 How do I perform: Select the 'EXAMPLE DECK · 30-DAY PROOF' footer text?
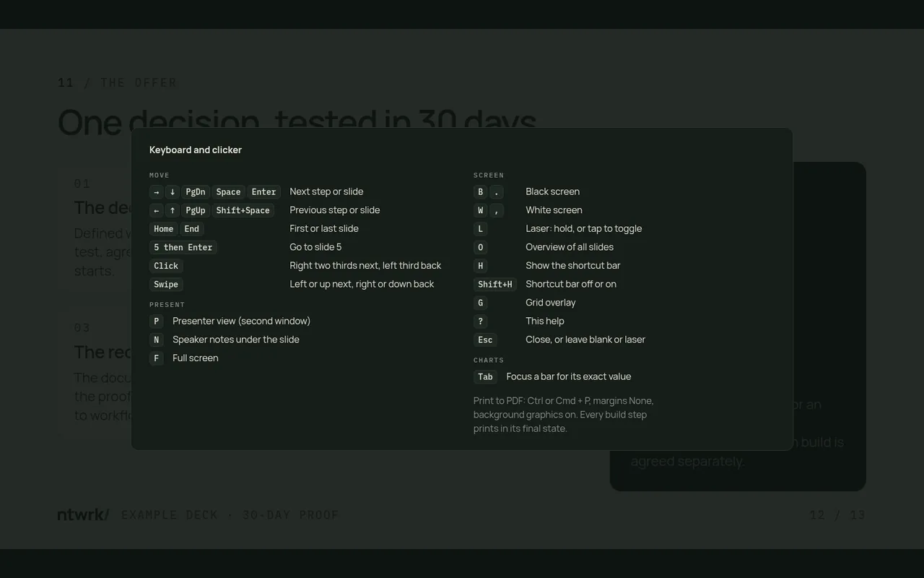point(230,515)
